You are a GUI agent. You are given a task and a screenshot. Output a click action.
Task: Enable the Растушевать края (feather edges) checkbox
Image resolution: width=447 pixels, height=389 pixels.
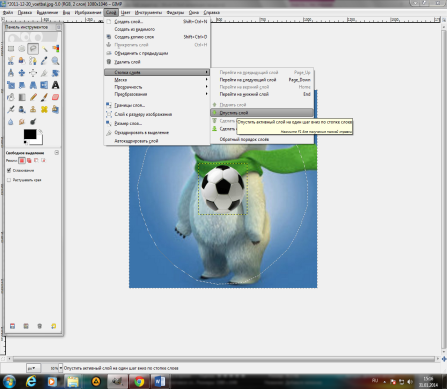coord(9,180)
